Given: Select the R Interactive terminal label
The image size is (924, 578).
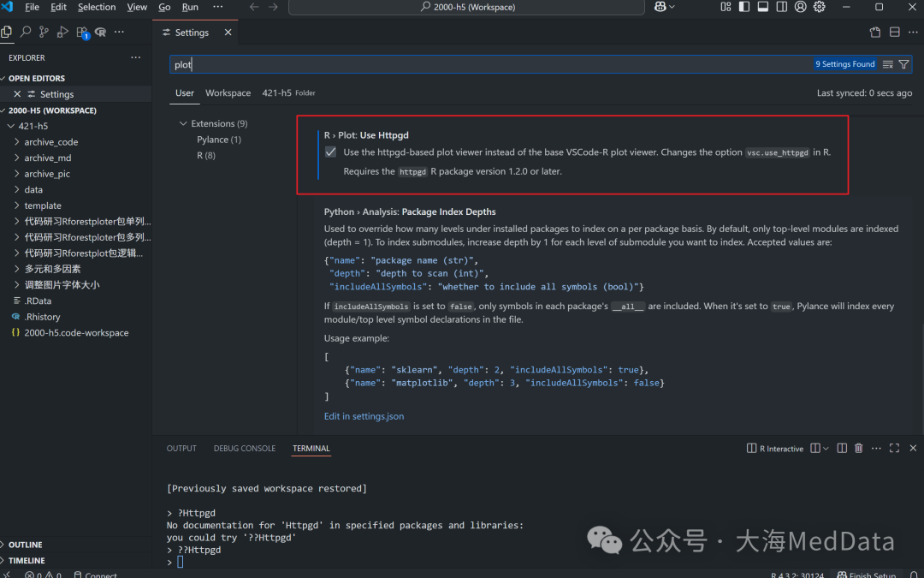Looking at the screenshot, I should [775, 448].
